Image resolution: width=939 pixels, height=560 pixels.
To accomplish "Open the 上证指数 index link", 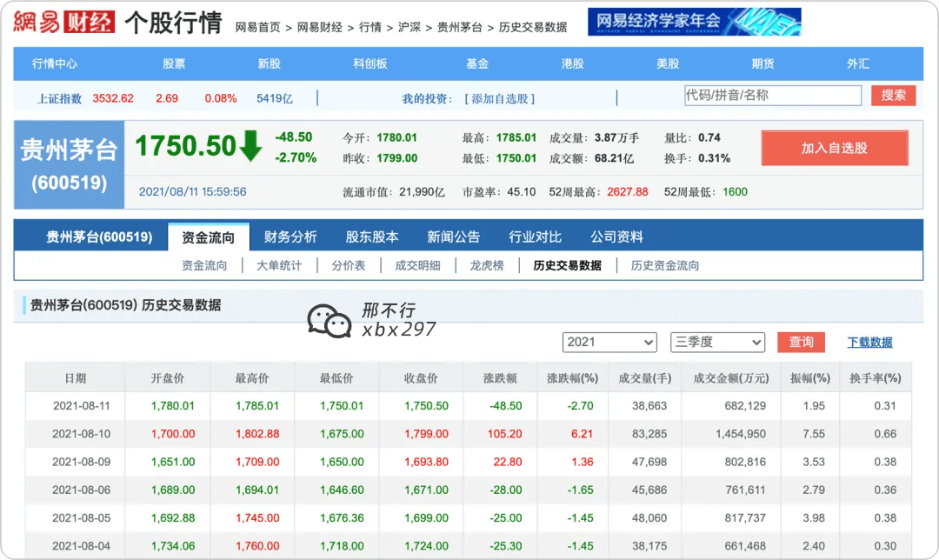I will point(59,99).
